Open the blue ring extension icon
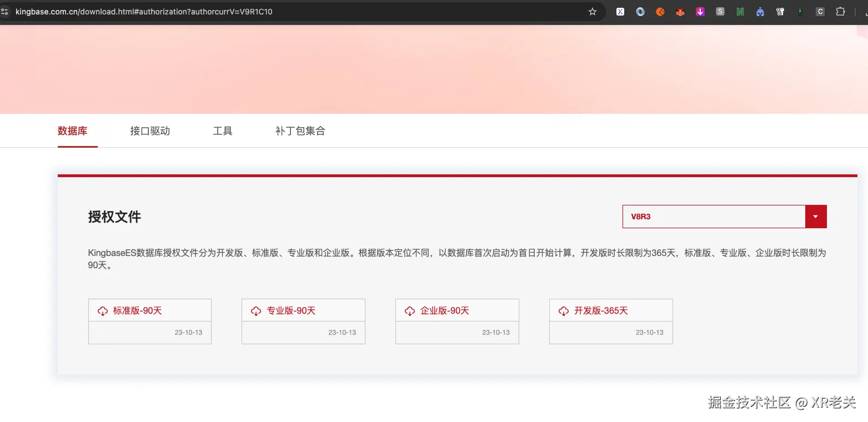 640,12
